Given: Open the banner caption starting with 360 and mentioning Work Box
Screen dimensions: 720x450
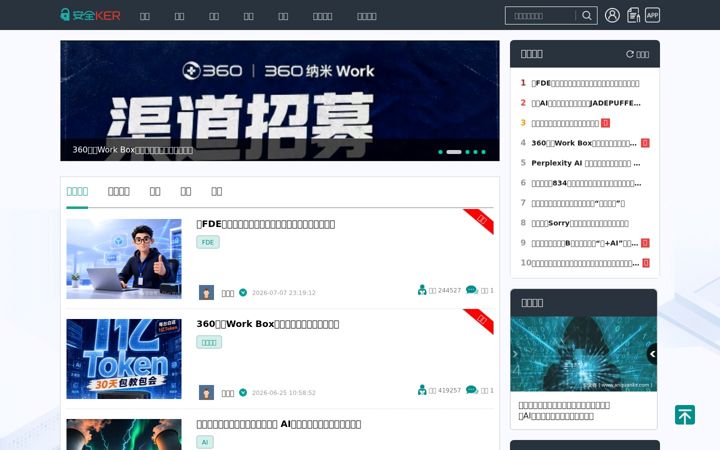Looking at the screenshot, I should pyautogui.click(x=133, y=150).
